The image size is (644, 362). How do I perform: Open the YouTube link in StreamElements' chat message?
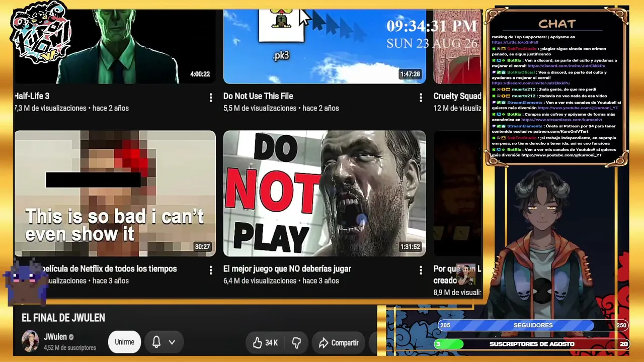[578, 108]
